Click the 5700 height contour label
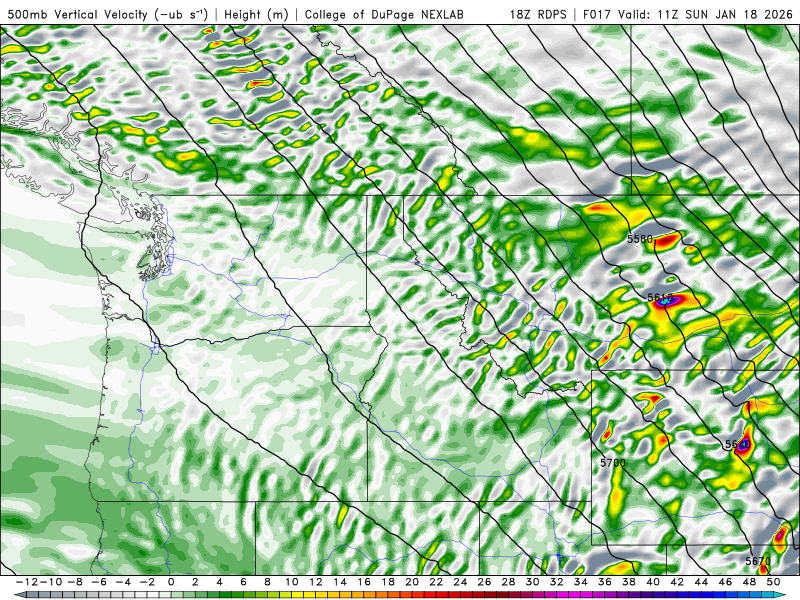Viewport: 800px width, 600px height. point(613,463)
